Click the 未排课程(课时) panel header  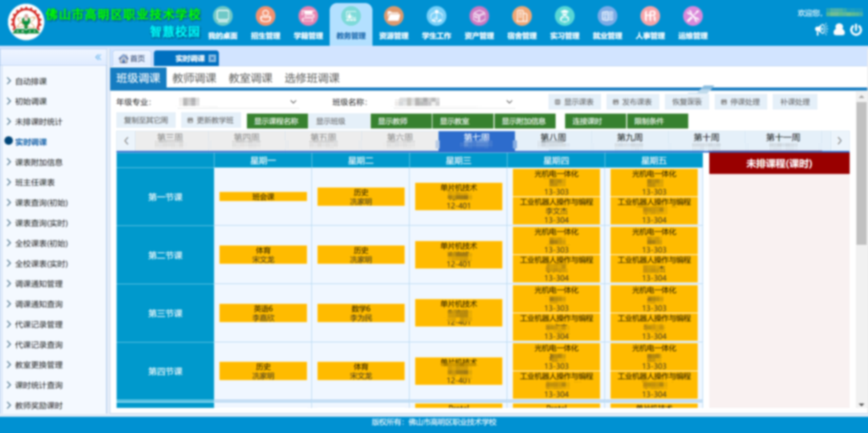click(779, 164)
